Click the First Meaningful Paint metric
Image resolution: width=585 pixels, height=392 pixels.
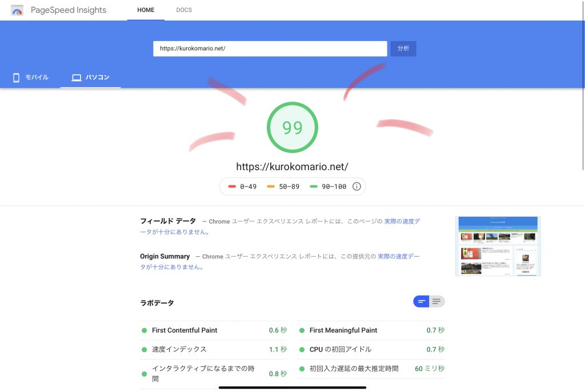point(371,330)
